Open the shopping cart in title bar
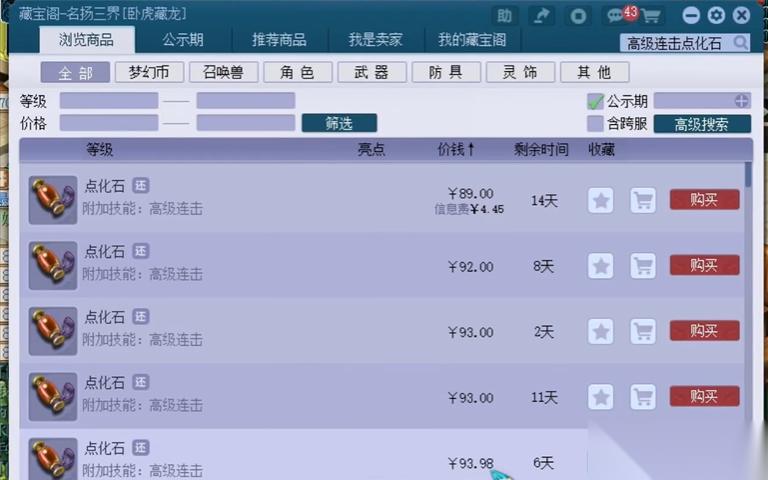Viewport: 768px width, 480px height. [651, 16]
